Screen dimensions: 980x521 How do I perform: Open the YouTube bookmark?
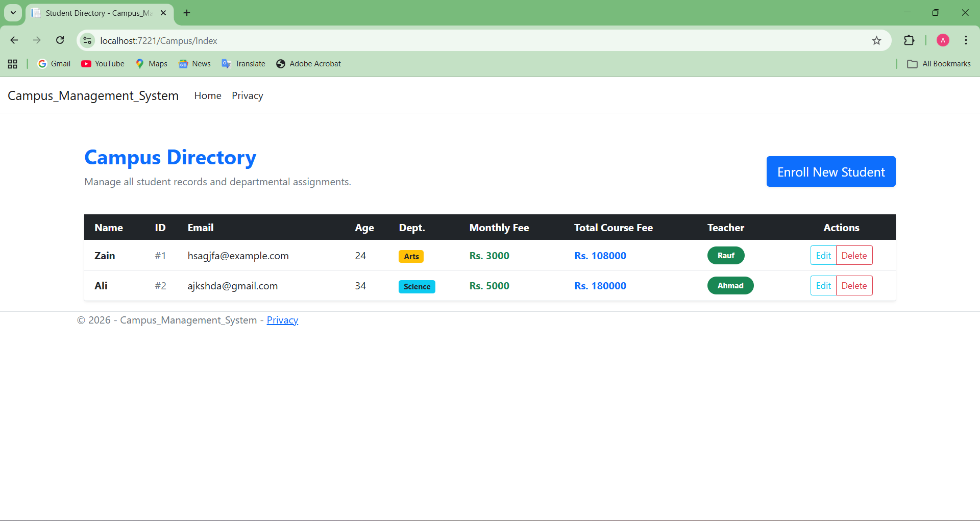(x=103, y=64)
